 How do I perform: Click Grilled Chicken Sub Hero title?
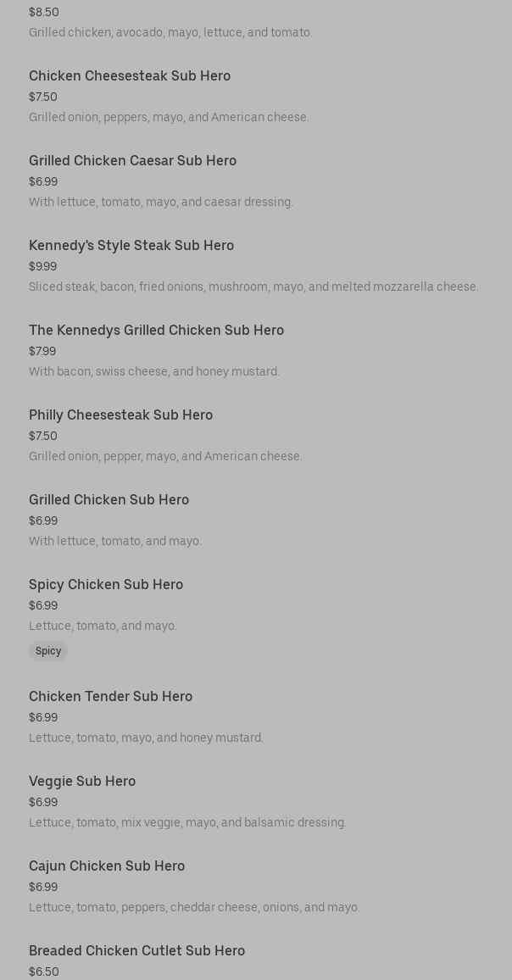click(x=109, y=500)
